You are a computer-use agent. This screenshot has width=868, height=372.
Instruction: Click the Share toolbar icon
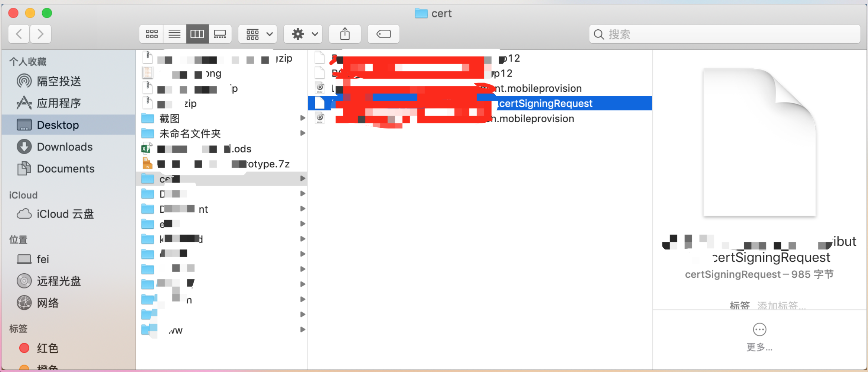pyautogui.click(x=345, y=34)
